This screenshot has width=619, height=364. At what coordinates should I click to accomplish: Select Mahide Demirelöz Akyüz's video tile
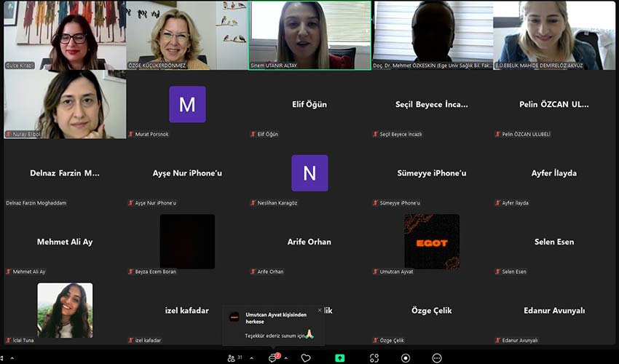554,36
